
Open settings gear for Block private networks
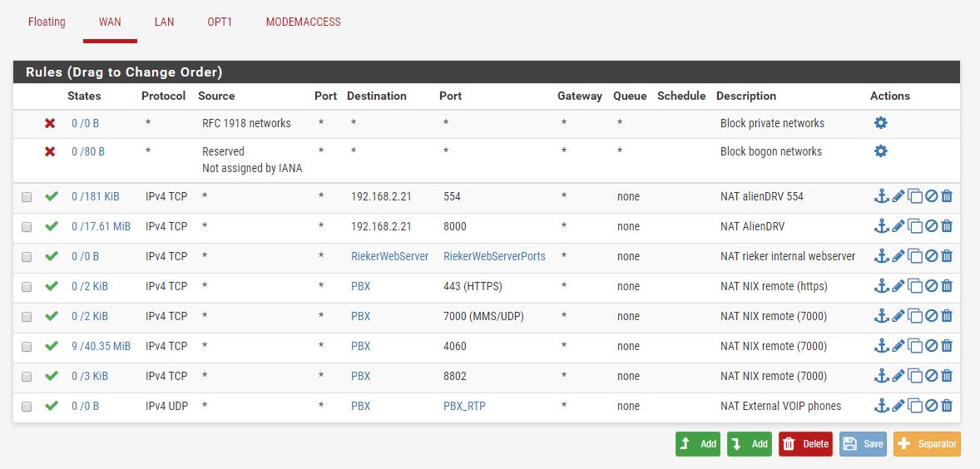click(x=880, y=123)
